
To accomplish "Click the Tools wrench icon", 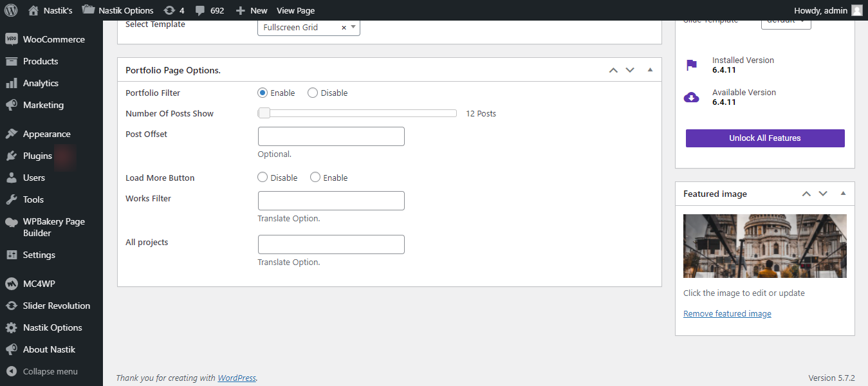I will coord(11,199).
